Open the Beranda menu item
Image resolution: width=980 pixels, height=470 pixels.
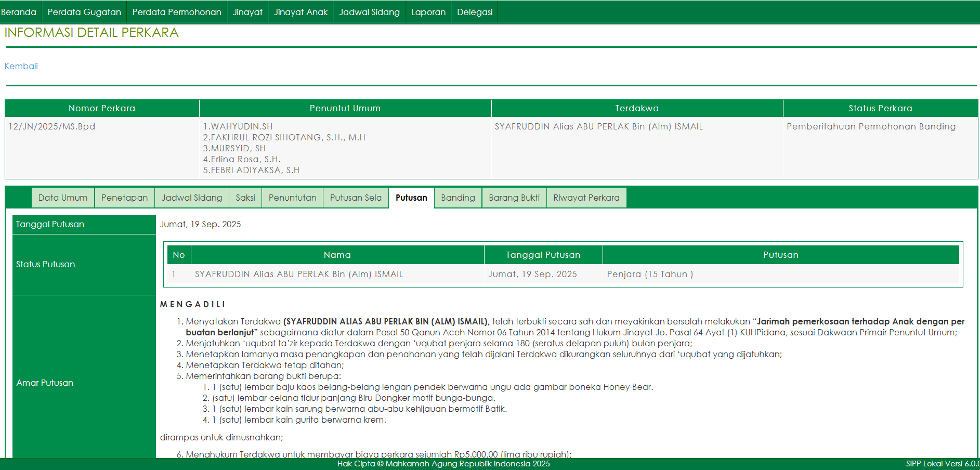click(x=19, y=12)
